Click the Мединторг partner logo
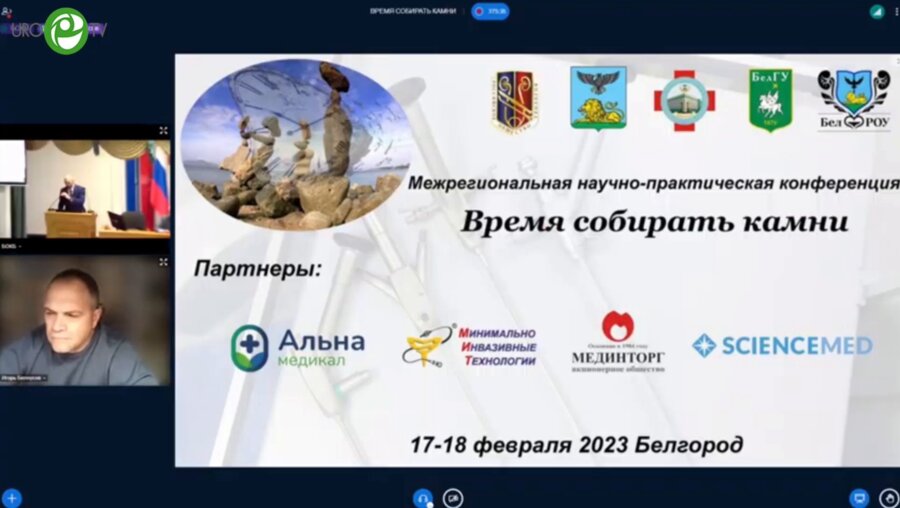The width and height of the screenshot is (900, 508). pos(618,342)
